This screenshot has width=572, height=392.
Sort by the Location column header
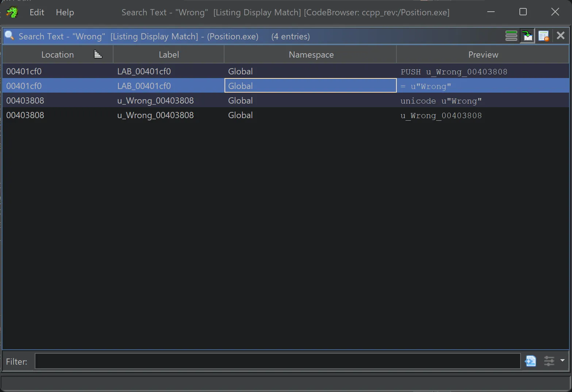point(58,54)
